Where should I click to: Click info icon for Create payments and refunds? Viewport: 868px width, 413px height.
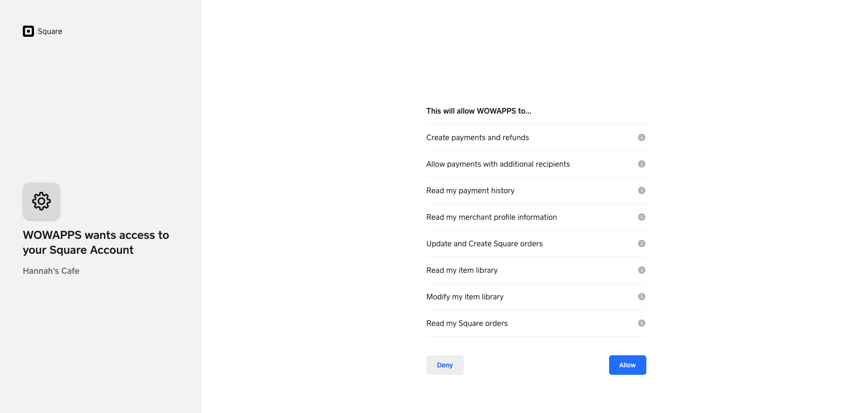click(x=641, y=137)
